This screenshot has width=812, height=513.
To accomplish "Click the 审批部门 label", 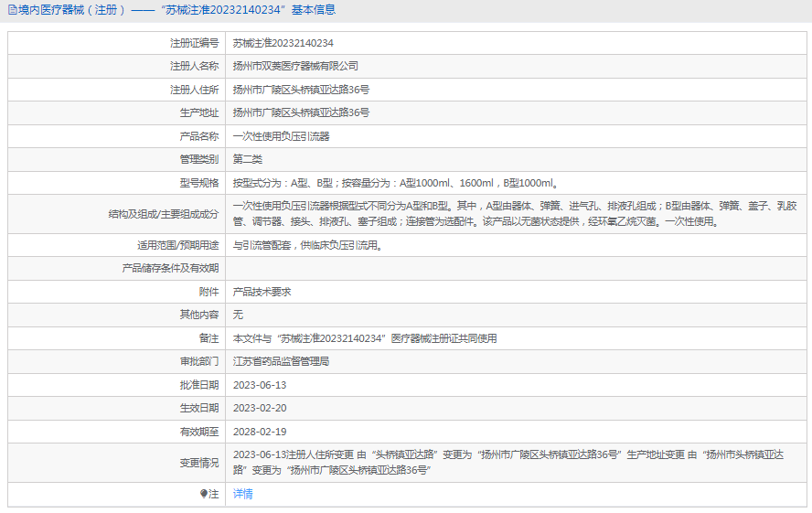I will tap(199, 361).
